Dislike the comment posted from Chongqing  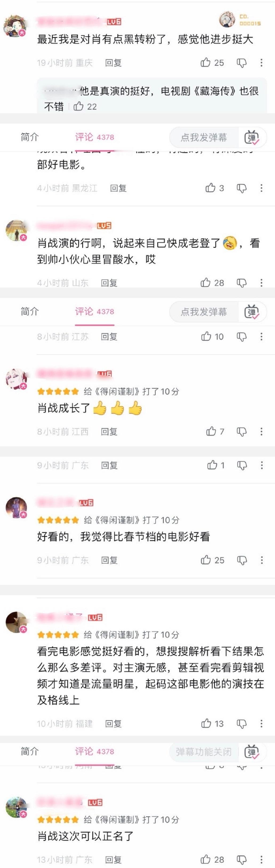click(242, 63)
